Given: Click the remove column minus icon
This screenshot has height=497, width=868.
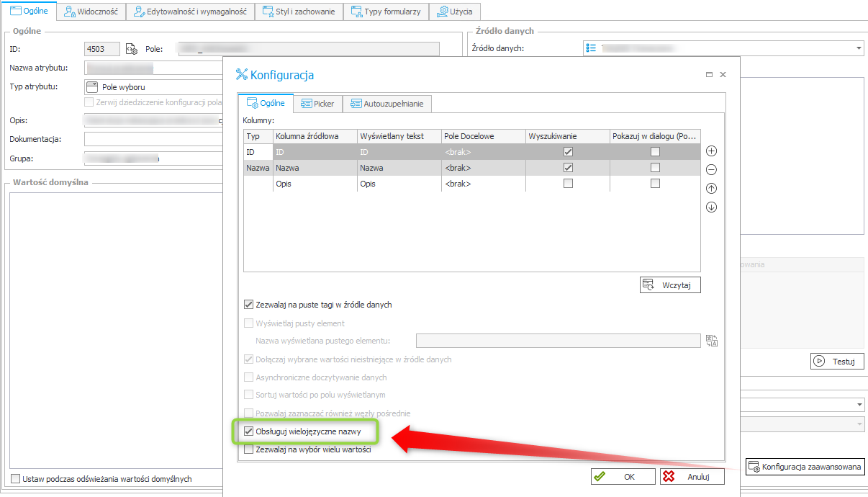Looking at the screenshot, I should pos(711,170).
